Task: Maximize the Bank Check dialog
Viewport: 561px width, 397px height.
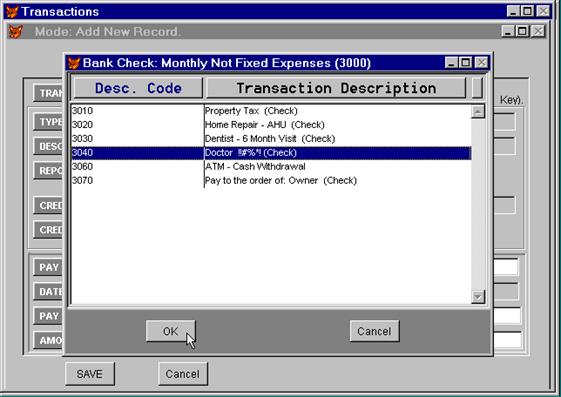Action: (x=465, y=63)
